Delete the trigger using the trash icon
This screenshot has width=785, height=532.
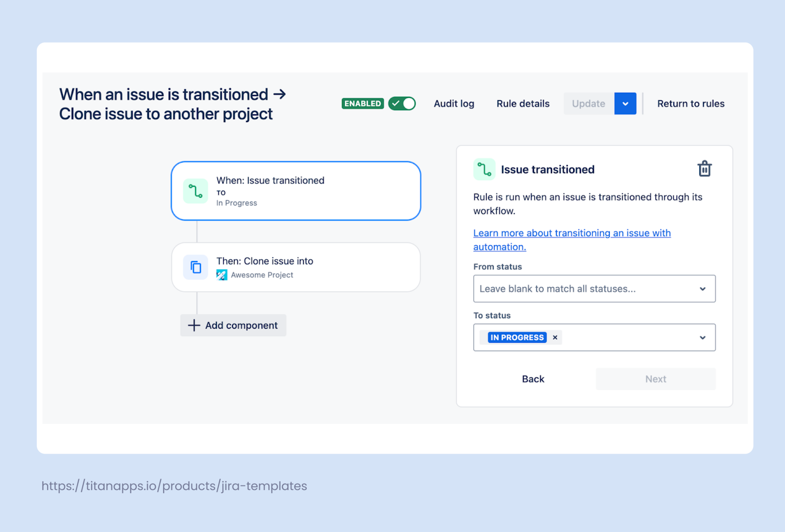(x=705, y=169)
